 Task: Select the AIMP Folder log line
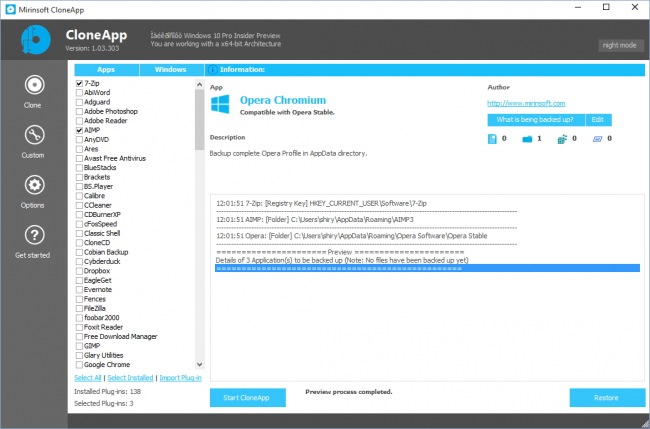[x=315, y=220]
